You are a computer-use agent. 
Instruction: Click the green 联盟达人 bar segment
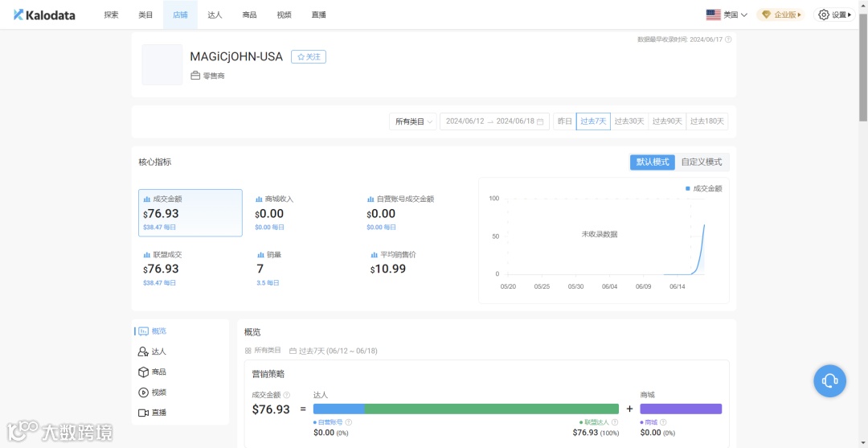pyautogui.click(x=492, y=409)
